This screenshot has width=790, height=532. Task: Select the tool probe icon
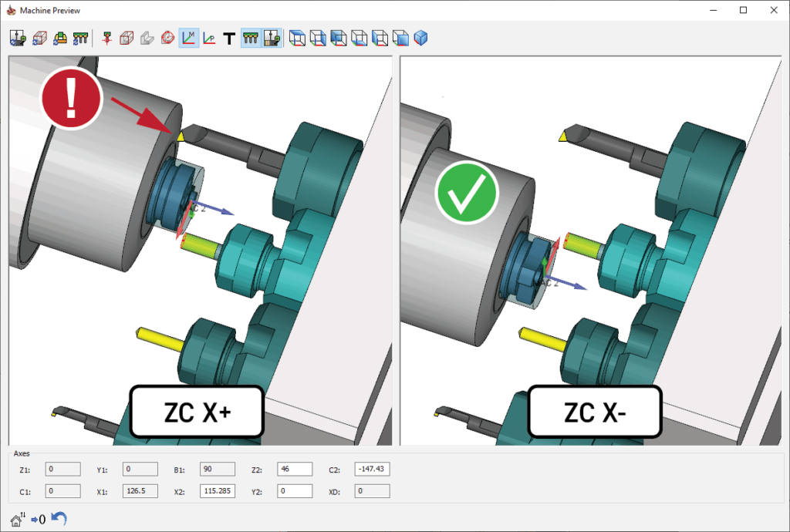[106, 37]
